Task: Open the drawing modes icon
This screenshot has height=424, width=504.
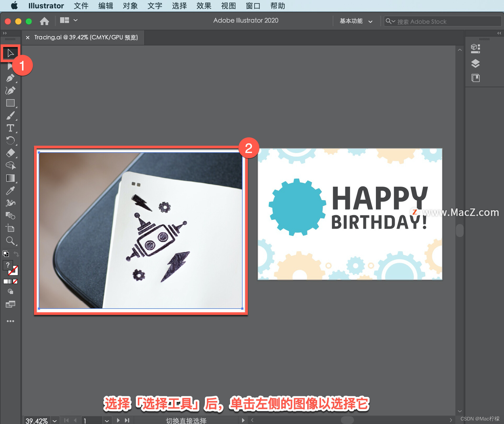Action: coord(10,292)
